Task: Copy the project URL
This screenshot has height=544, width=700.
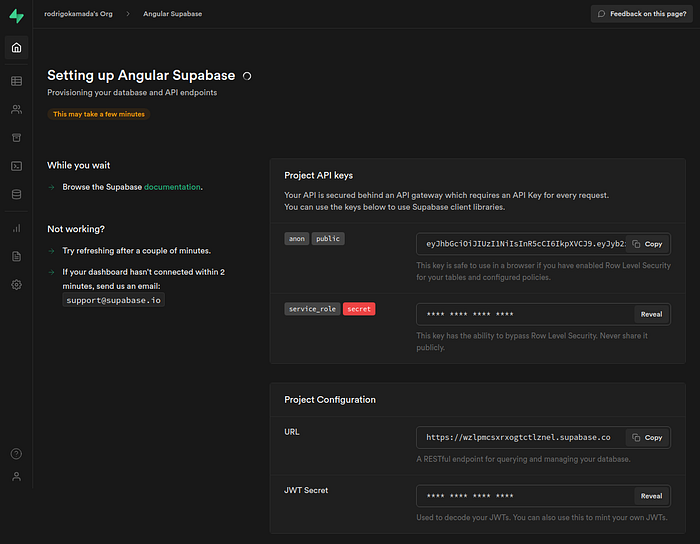Action: pos(648,438)
